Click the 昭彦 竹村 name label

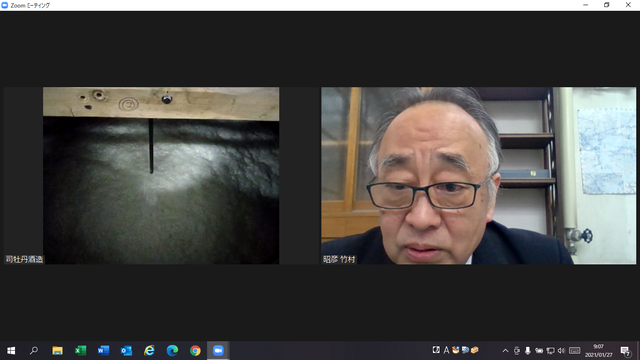tap(339, 259)
